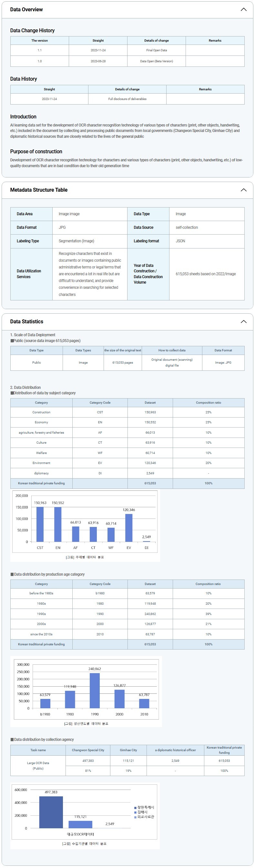Collapse the Metadata Structure Table chevron
This screenshot has width=255, height=868.
click(x=243, y=190)
